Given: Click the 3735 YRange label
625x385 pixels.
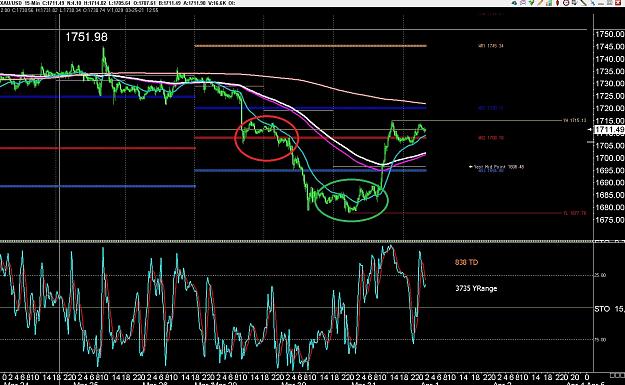Looking at the screenshot, I should tap(476, 288).
